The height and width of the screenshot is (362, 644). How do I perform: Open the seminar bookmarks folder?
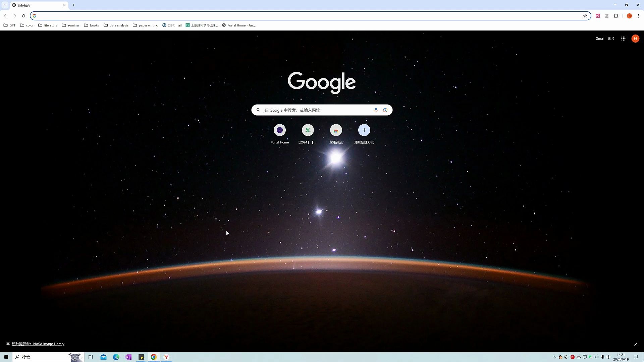[70, 25]
